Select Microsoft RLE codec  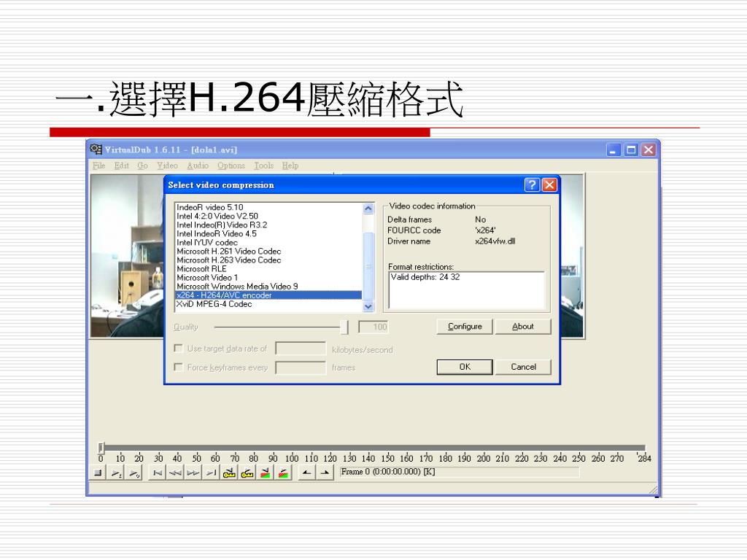point(268,269)
